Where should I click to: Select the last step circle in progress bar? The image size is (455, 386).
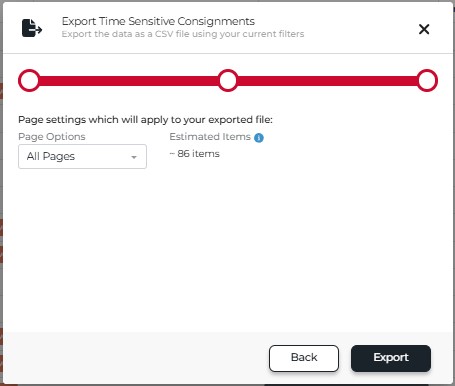click(427, 80)
